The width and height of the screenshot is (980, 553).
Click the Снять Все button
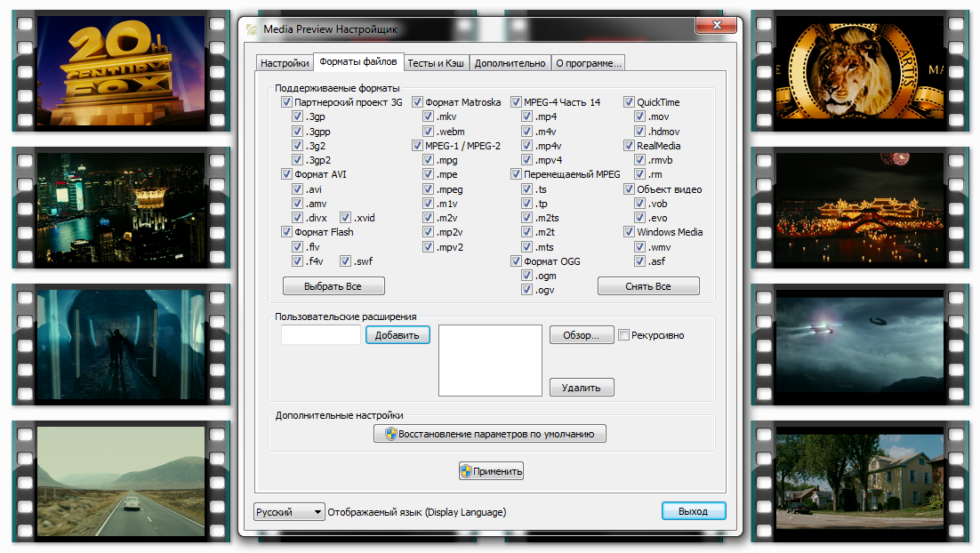coord(648,286)
